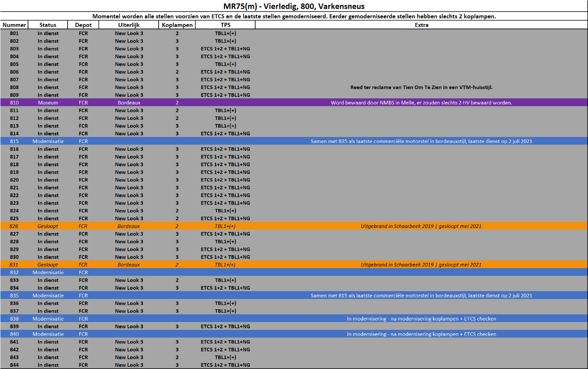
Task: Click the Extra column header
Action: [x=421, y=25]
